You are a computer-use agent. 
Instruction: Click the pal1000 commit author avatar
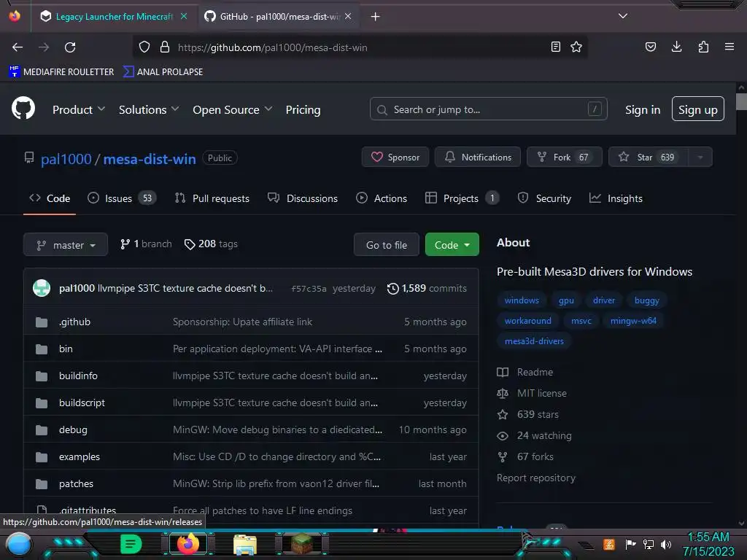(x=42, y=288)
